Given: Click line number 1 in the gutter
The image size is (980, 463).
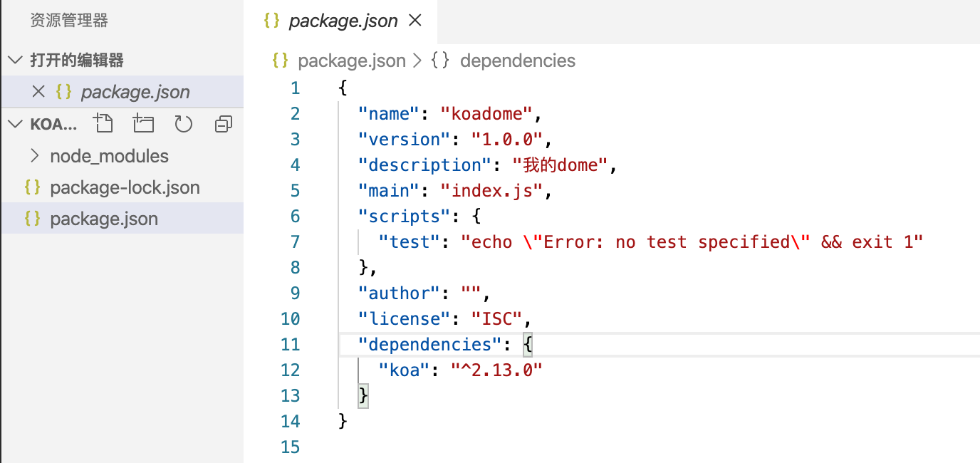Looking at the screenshot, I should pyautogui.click(x=296, y=88).
